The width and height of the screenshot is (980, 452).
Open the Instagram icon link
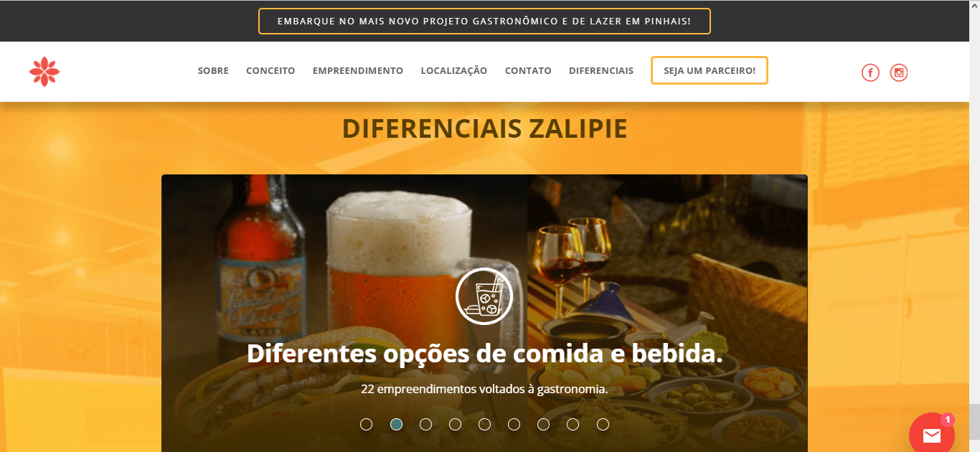[x=899, y=72]
